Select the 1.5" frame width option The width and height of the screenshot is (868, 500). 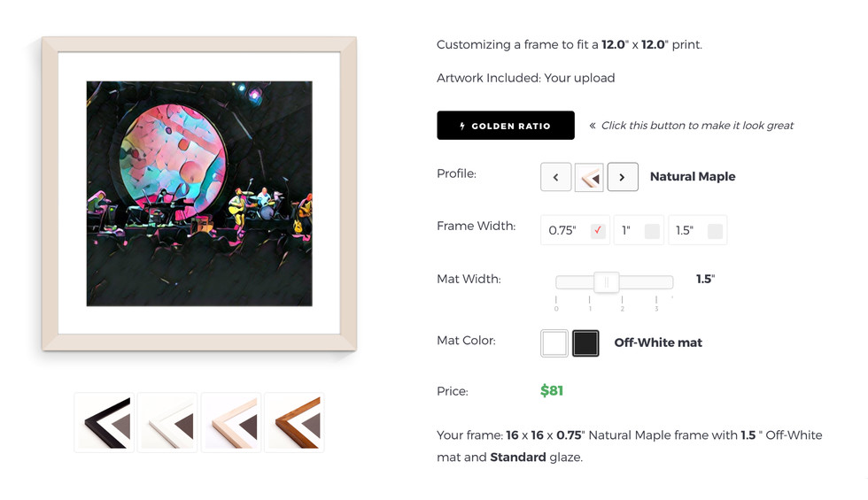[x=698, y=230]
